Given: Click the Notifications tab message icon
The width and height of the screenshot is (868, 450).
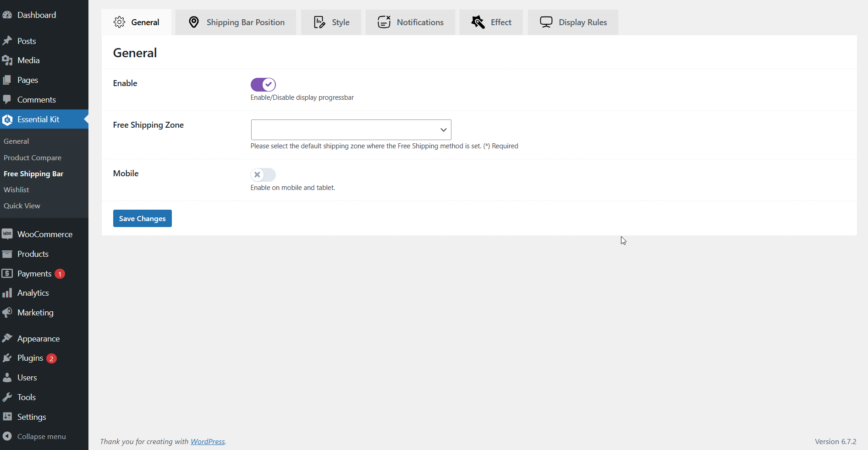Looking at the screenshot, I should click(x=384, y=22).
